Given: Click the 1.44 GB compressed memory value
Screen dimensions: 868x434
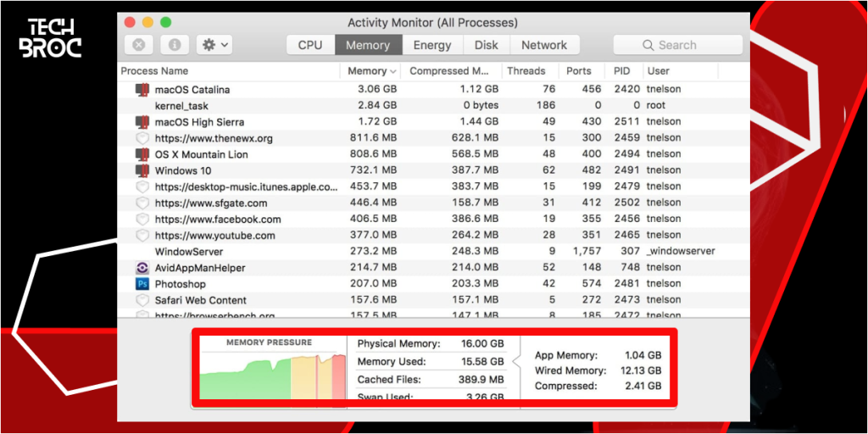Looking at the screenshot, I should pyautogui.click(x=478, y=121).
